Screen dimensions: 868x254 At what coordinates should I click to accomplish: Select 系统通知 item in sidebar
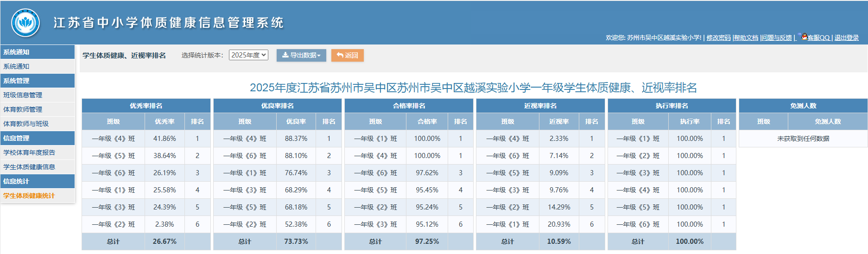[17, 66]
